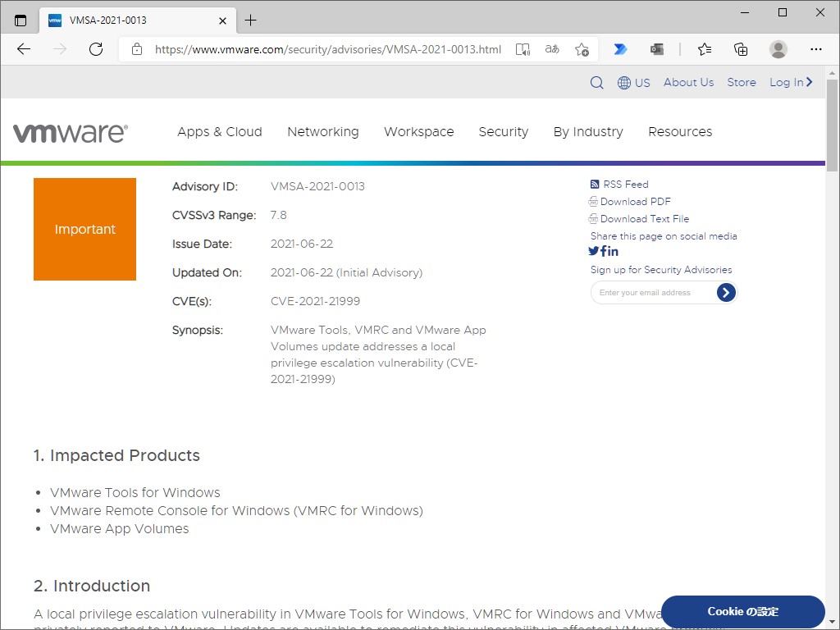Open the US region language selector
Screen dimensions: 840x630
click(634, 82)
